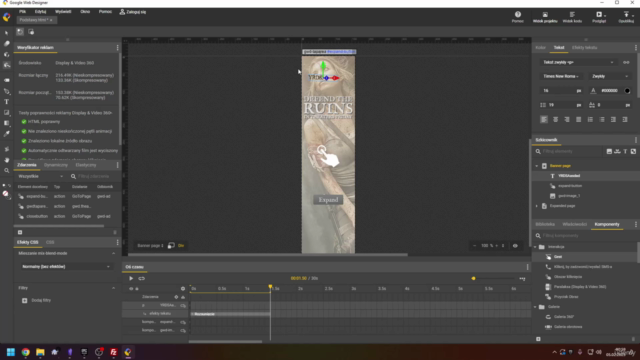
Task: Justify text in Tekst panel
Action: pyautogui.click(x=578, y=120)
